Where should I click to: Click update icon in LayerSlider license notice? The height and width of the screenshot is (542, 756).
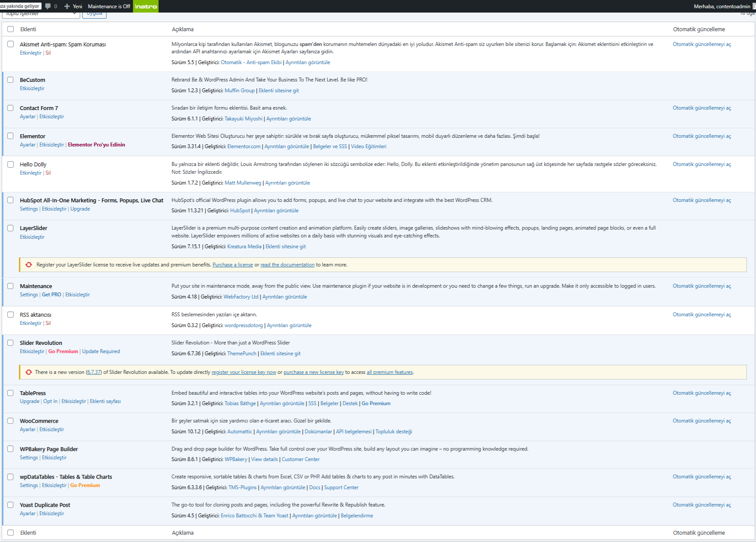(29, 265)
